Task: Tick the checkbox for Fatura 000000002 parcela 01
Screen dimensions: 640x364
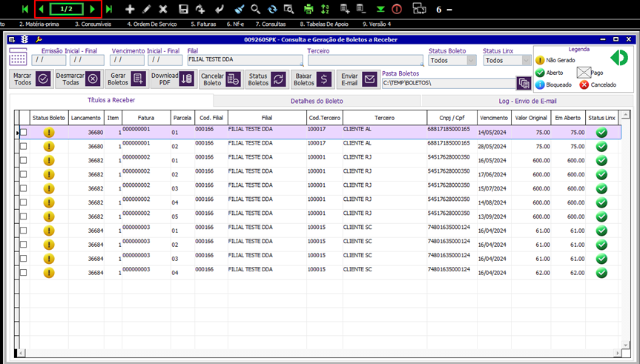Action: 23,160
